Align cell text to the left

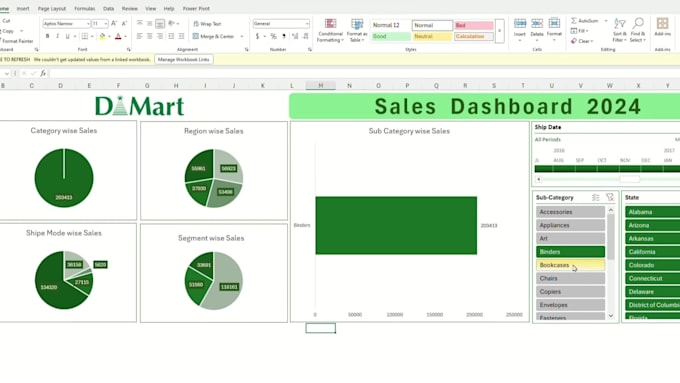(140, 36)
